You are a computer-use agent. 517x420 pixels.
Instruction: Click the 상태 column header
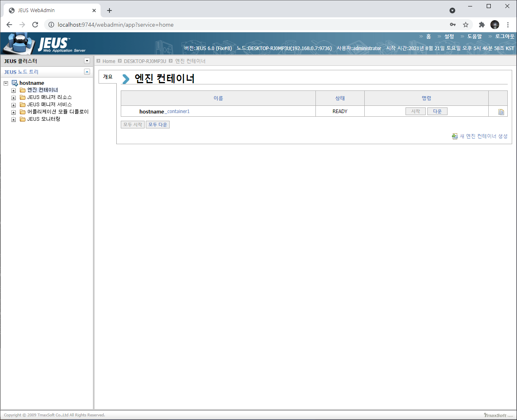pyautogui.click(x=340, y=98)
